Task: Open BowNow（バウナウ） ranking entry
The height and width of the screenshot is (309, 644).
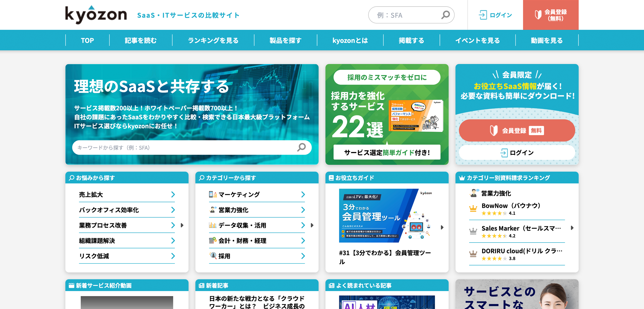Action: [517, 209]
